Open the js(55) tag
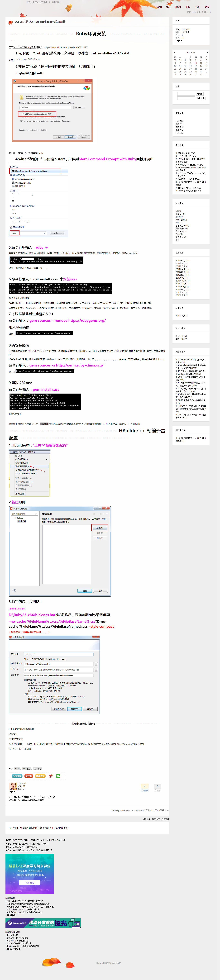 178,211
